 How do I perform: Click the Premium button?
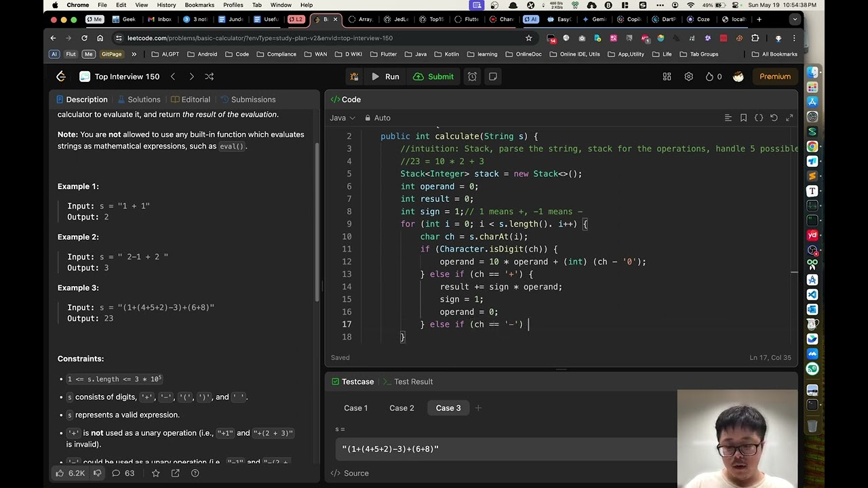(x=774, y=77)
